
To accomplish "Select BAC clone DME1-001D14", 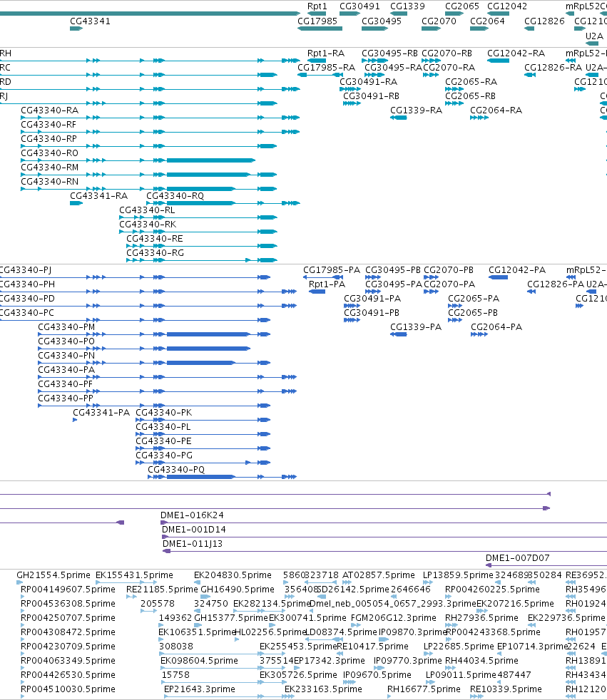I will (x=193, y=530).
